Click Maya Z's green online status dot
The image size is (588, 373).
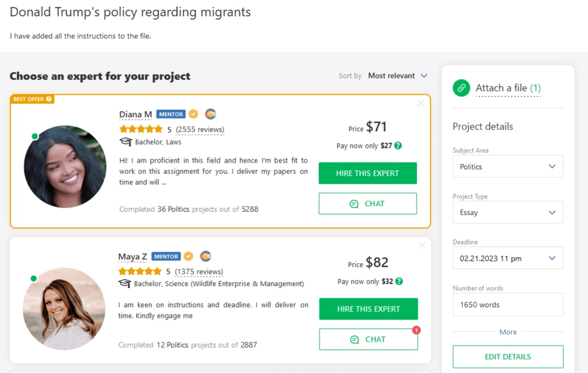[34, 278]
